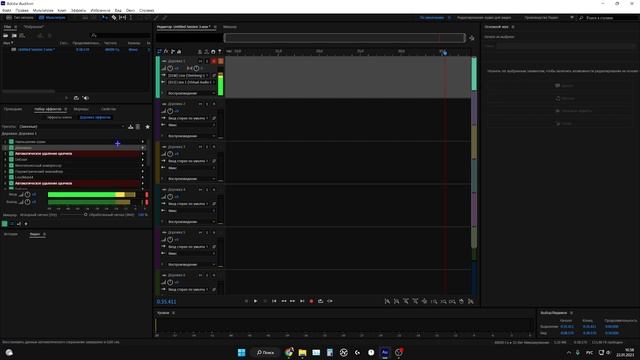Select the Track Effects button

pyautogui.click(x=95, y=118)
